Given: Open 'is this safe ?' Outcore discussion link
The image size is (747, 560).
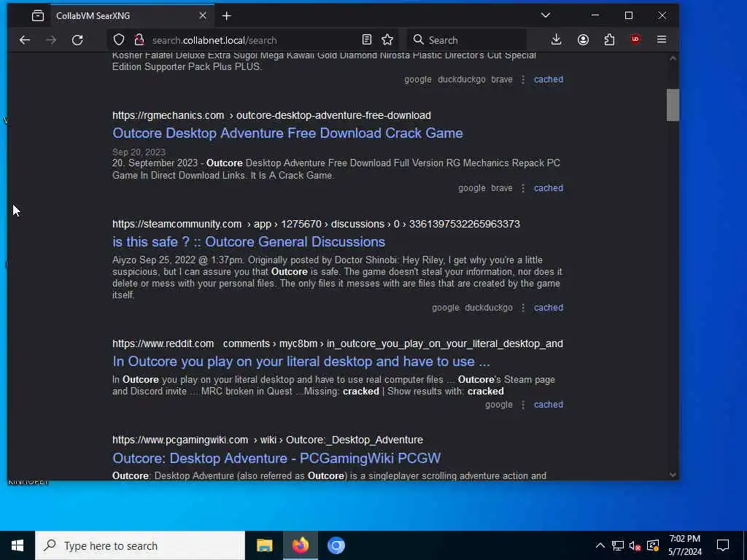Looking at the screenshot, I should pyautogui.click(x=249, y=241).
